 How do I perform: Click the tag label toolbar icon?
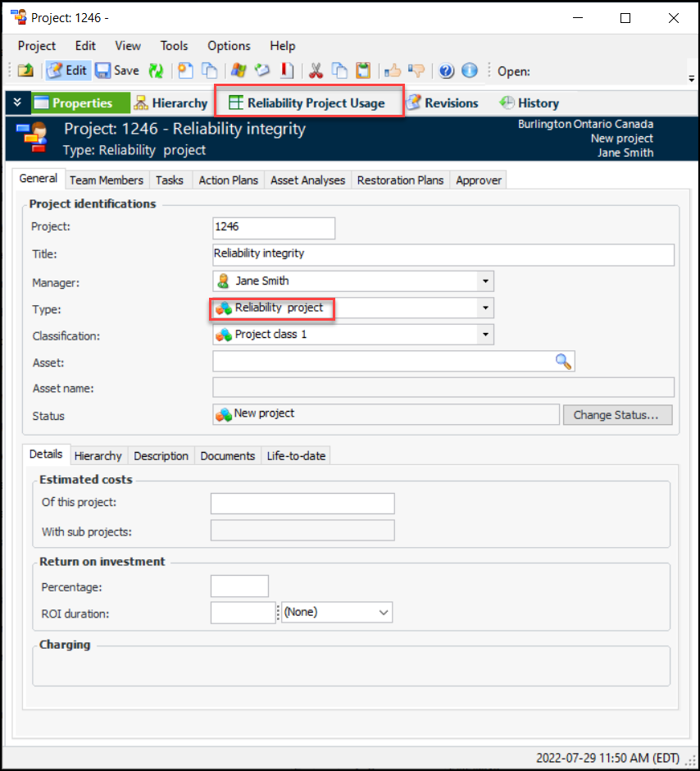(x=263, y=71)
